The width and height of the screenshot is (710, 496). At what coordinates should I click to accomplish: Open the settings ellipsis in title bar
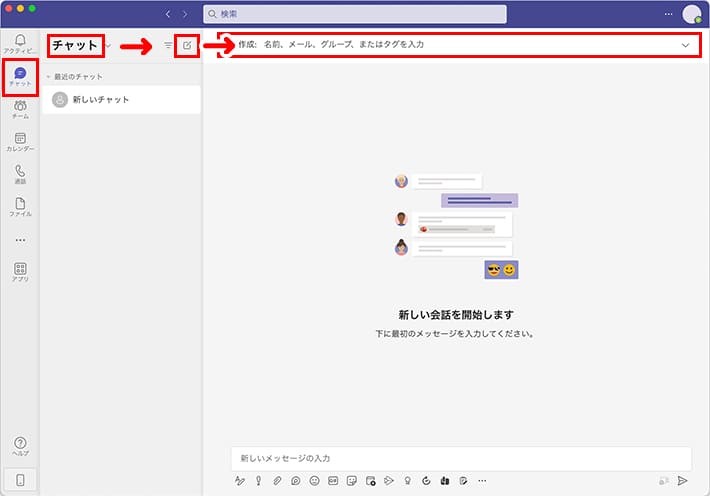click(668, 14)
